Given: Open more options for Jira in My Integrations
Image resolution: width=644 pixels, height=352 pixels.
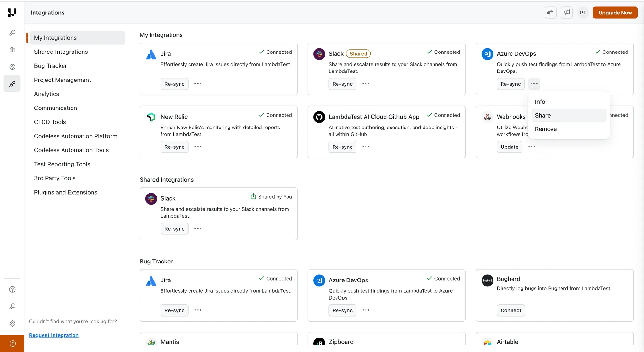Looking at the screenshot, I should [198, 84].
